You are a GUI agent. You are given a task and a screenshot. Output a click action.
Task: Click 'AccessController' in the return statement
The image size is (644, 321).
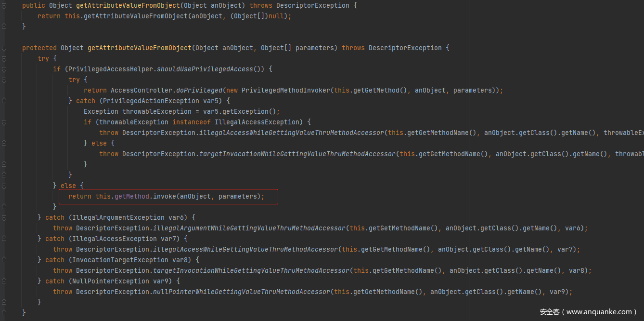[142, 90]
